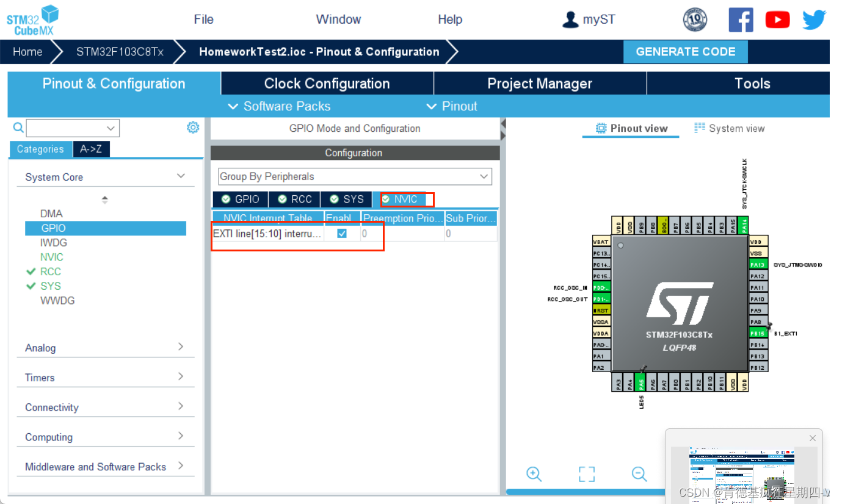Image resolution: width=867 pixels, height=504 pixels.
Task: Expand the Timers category
Action: coord(181,376)
